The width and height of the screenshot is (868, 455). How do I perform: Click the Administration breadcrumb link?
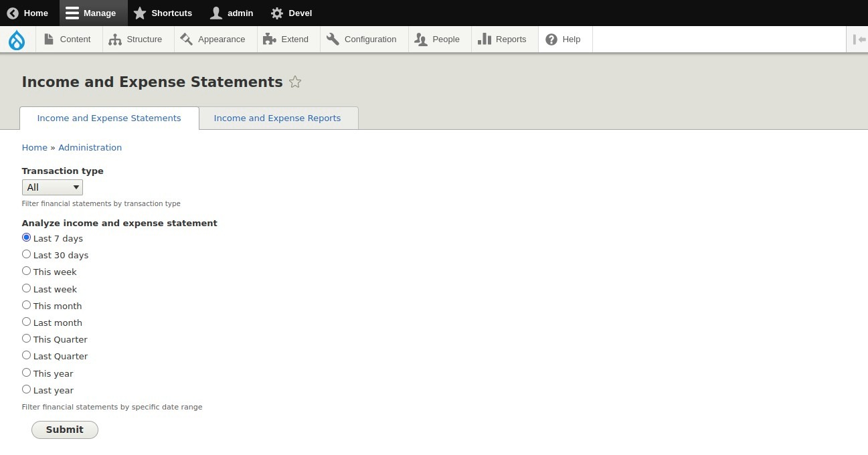tap(90, 147)
